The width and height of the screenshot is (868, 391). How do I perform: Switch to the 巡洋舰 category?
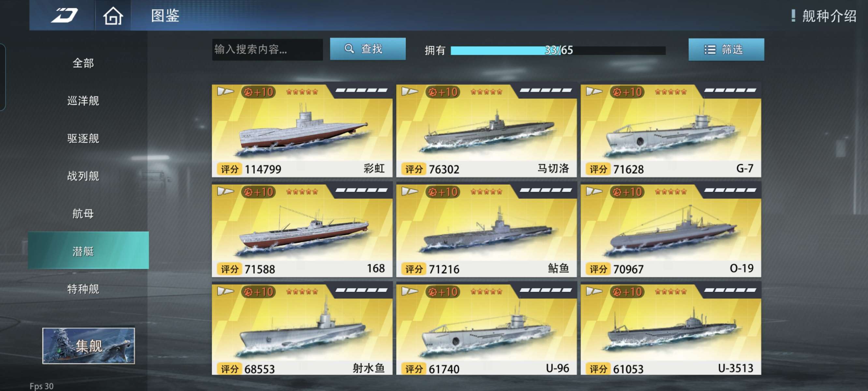coord(83,100)
